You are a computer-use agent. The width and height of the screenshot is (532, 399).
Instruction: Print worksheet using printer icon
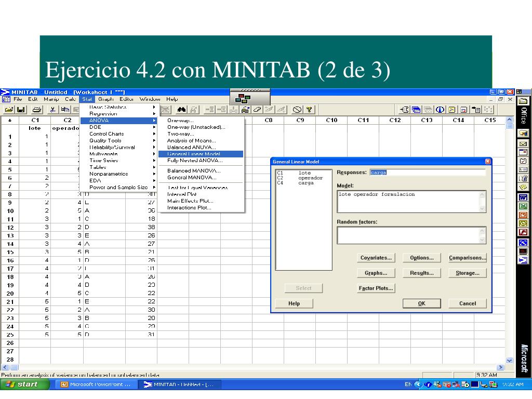37,110
